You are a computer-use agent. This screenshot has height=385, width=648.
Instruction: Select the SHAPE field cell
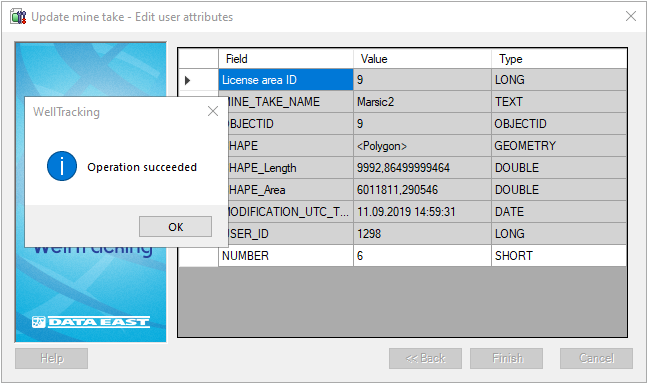[291, 145]
